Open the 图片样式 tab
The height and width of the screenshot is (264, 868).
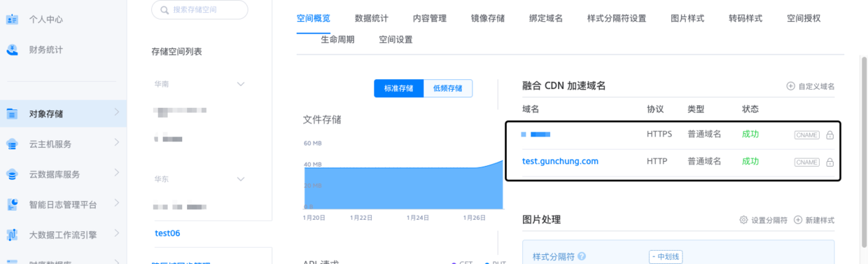(687, 18)
